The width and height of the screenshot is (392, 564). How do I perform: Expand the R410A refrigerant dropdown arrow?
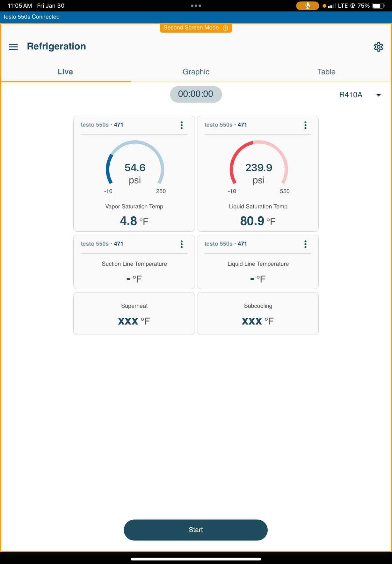(x=379, y=95)
